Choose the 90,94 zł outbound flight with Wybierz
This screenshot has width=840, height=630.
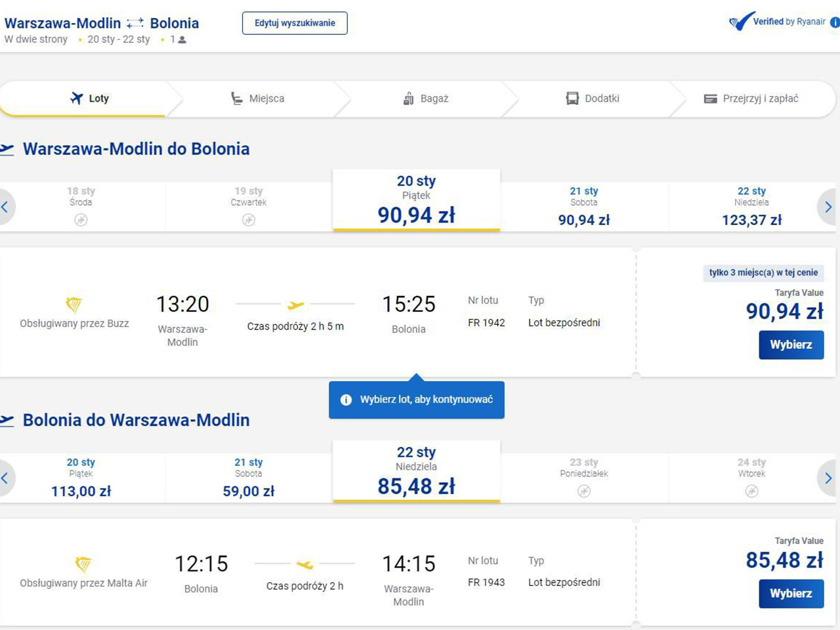point(791,345)
